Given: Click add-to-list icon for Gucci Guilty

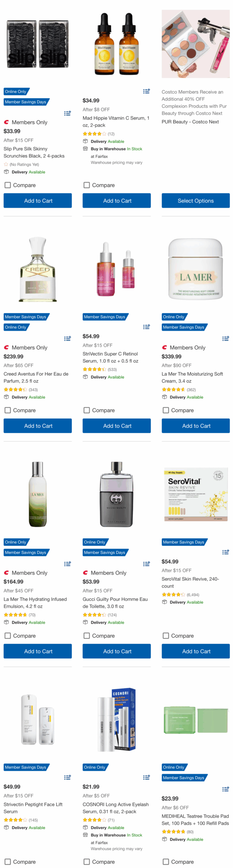Looking at the screenshot, I should click(147, 564).
